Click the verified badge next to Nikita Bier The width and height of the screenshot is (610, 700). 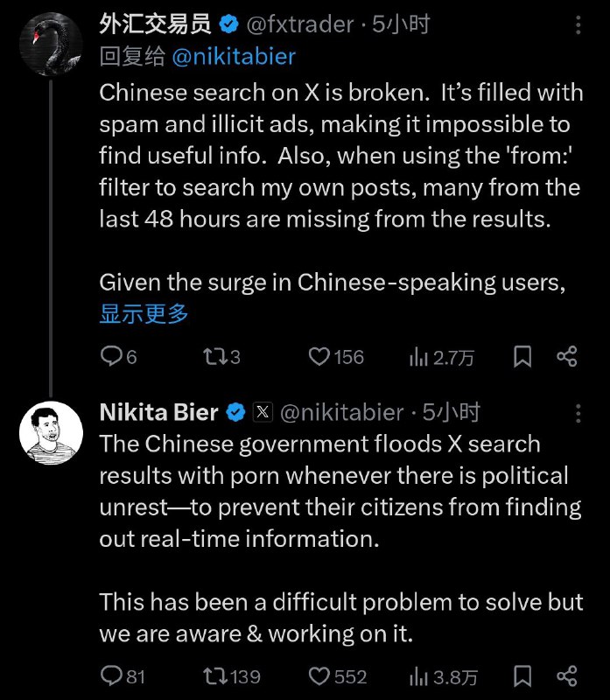pyautogui.click(x=233, y=411)
